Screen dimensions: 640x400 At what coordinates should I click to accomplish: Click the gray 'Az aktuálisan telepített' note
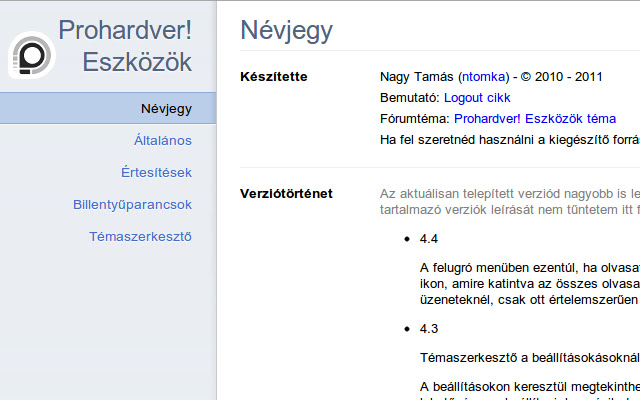(x=510, y=202)
